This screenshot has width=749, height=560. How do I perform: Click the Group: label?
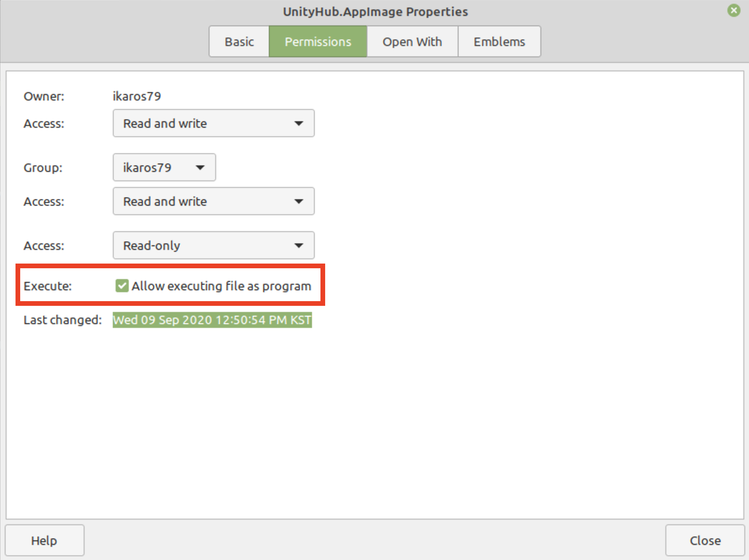(x=43, y=168)
